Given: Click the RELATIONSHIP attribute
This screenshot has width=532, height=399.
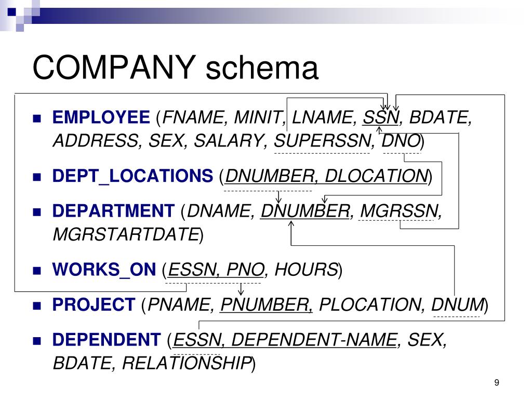Looking at the screenshot, I should [x=187, y=363].
